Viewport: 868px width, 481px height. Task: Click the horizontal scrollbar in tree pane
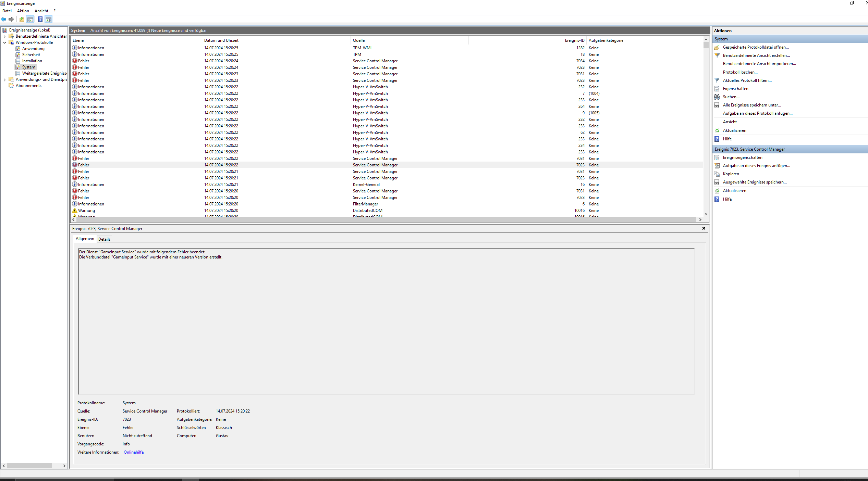point(29,466)
